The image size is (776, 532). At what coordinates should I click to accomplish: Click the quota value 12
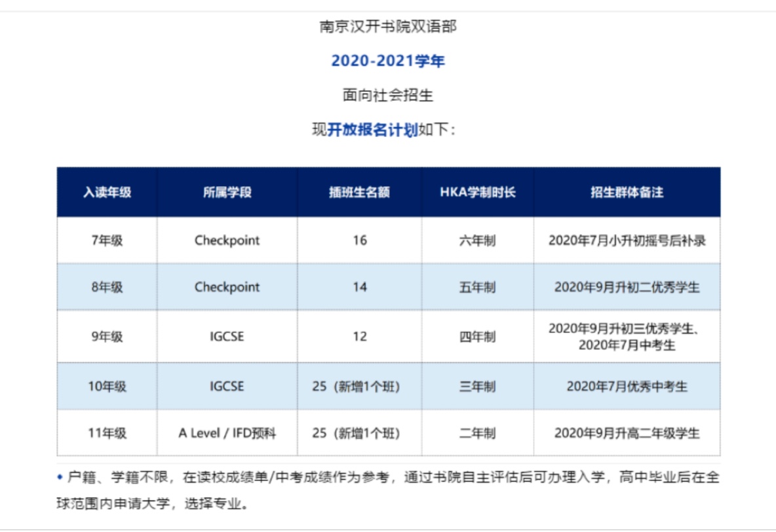pos(360,337)
